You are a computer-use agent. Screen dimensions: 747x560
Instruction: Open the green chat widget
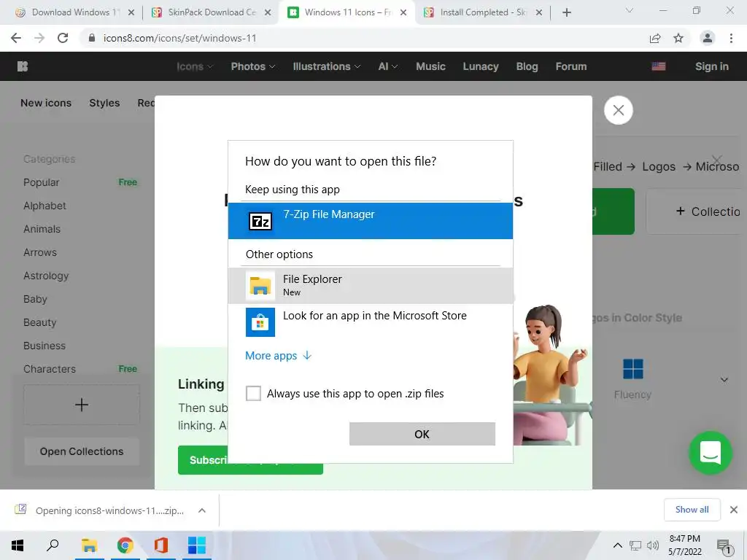click(711, 453)
